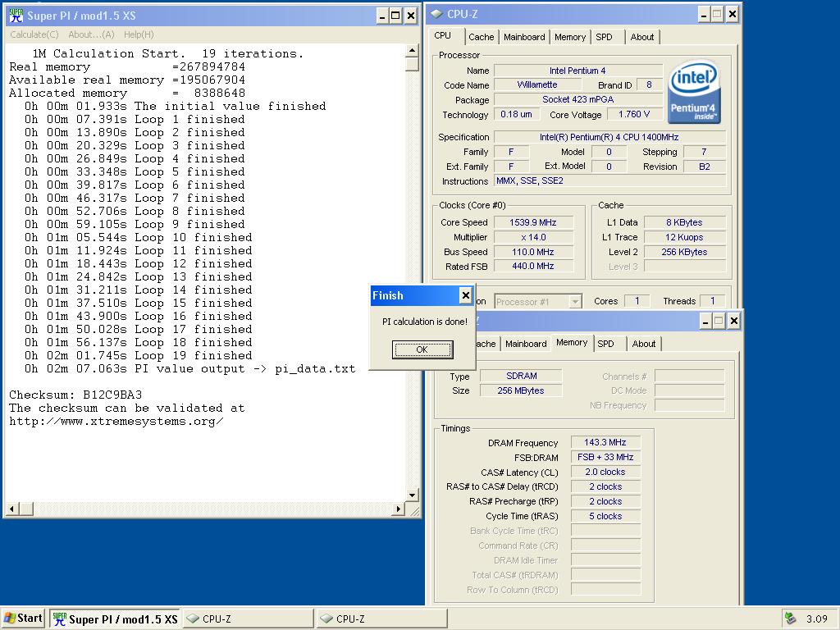Click the Cycle Time 5 clocks value
This screenshot has height=630, width=840.
click(x=605, y=517)
